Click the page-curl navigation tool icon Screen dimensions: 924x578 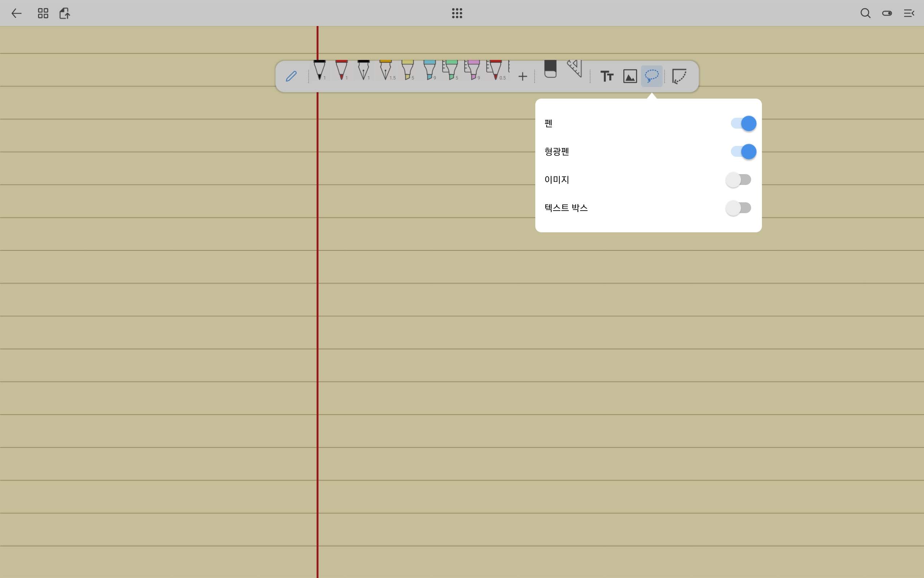pyautogui.click(x=679, y=76)
